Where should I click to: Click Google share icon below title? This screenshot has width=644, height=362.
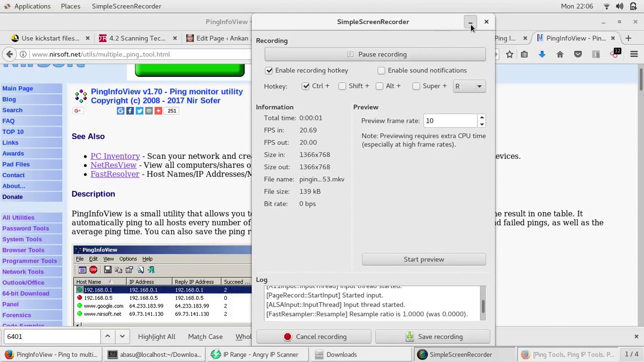(x=121, y=111)
